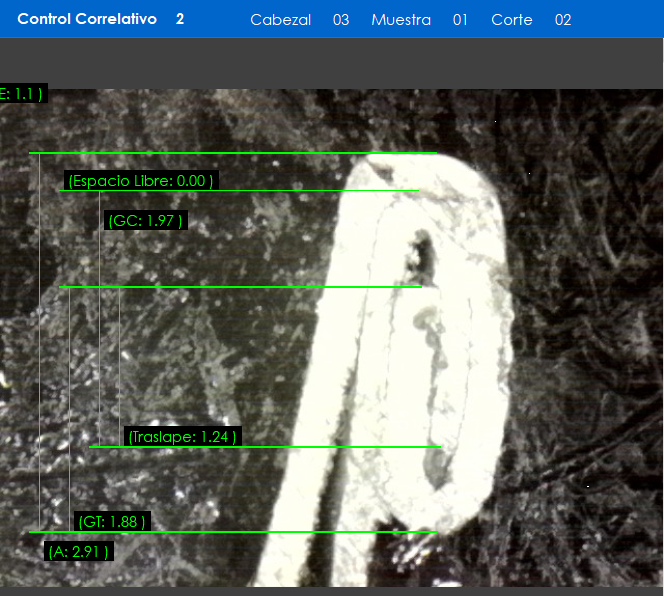
Task: Click the A 2.91 measurement label
Action: (78, 551)
